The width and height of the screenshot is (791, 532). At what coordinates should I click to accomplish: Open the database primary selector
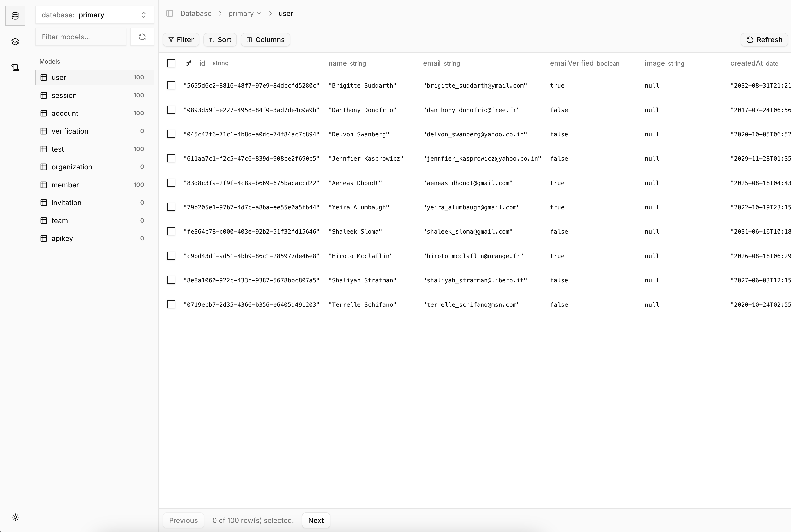pos(95,15)
